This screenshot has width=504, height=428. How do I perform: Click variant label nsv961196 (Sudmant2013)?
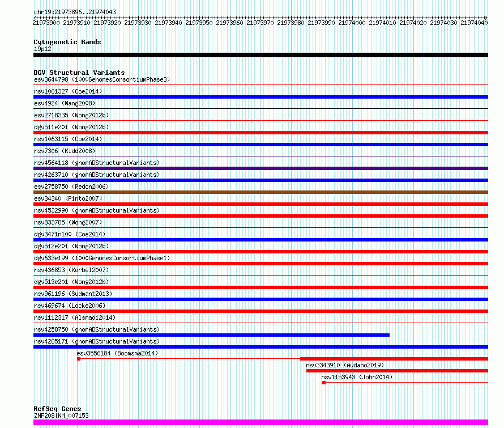(x=73, y=294)
